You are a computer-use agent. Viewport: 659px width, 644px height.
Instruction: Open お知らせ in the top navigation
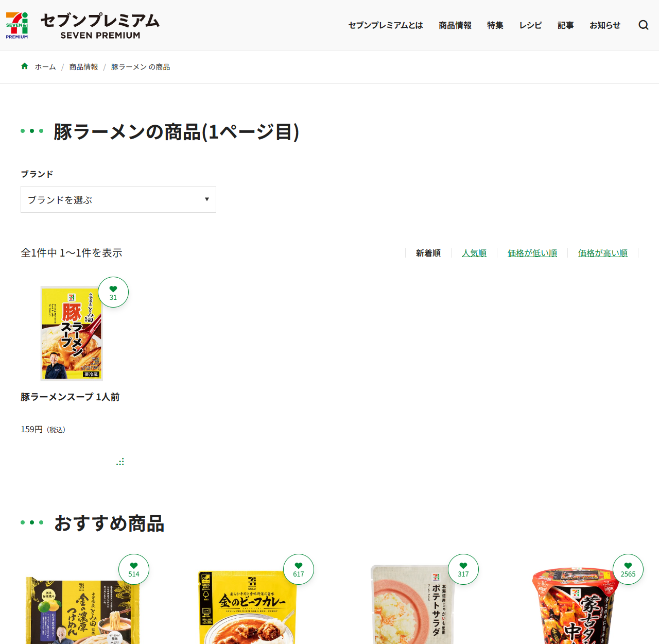tap(605, 25)
